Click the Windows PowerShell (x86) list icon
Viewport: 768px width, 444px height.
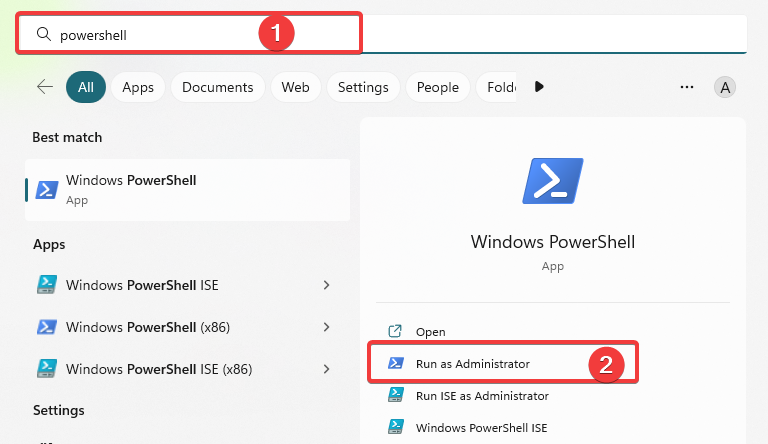[x=47, y=327]
